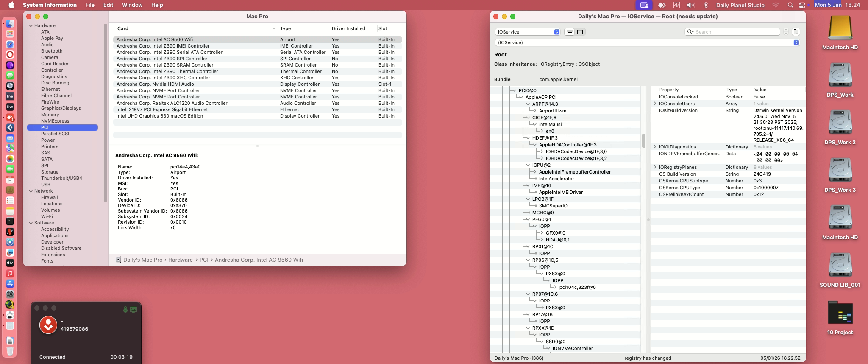This screenshot has width=868, height=364.
Task: Open the search options magnifier menu
Action: click(x=690, y=32)
